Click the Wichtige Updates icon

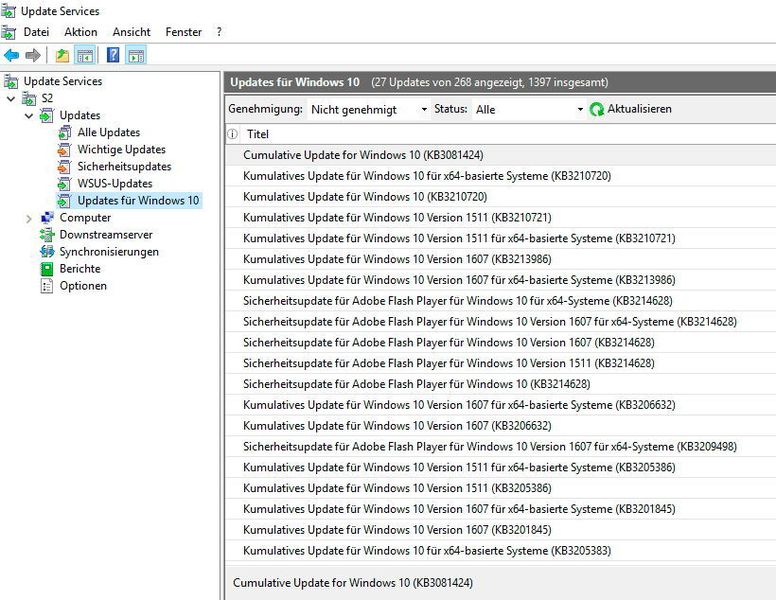[x=64, y=150]
